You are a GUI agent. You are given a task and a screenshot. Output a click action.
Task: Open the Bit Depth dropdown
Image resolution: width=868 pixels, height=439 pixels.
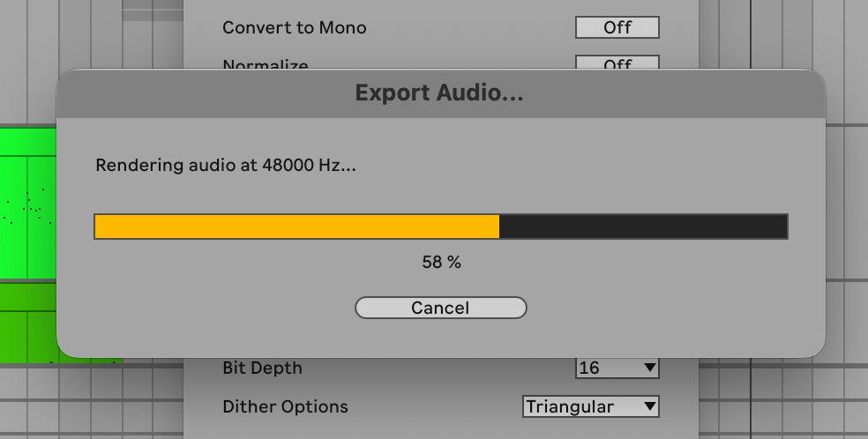(x=617, y=367)
